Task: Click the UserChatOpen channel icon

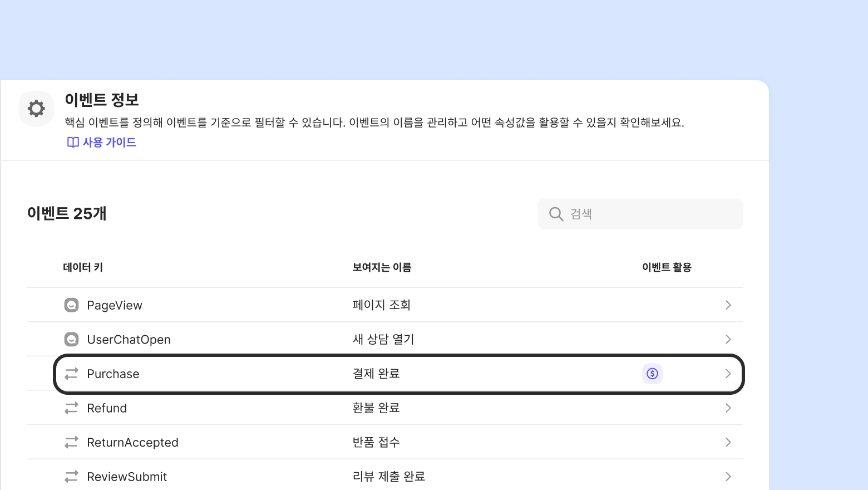Action: 71,340
